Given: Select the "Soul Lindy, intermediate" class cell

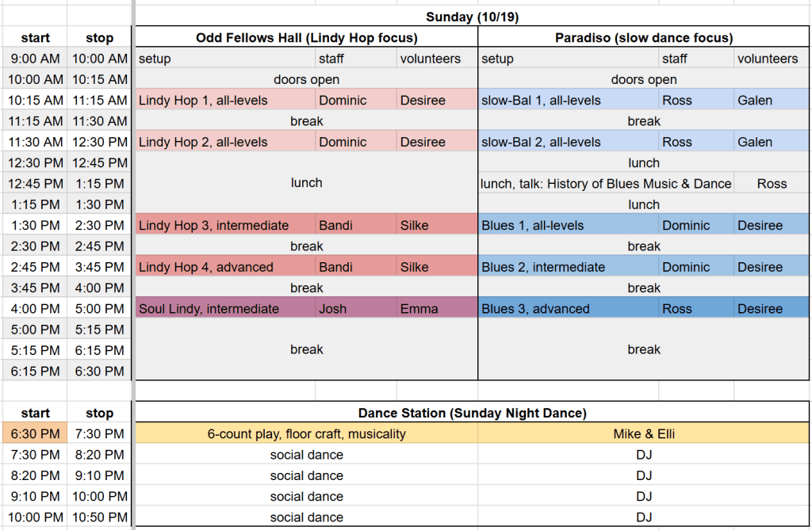Looking at the screenshot, I should coord(225,309).
